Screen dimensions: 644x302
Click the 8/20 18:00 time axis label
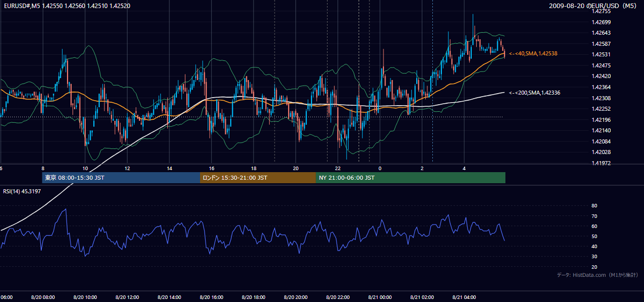click(253, 297)
